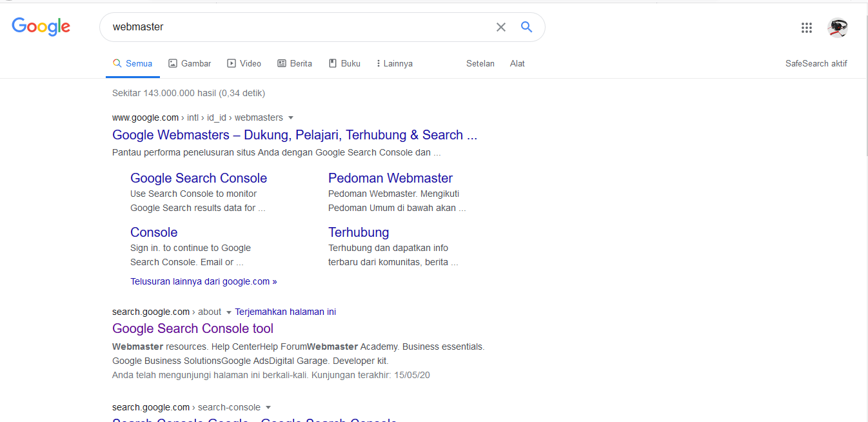Image resolution: width=868 pixels, height=422 pixels.
Task: Click the play icon beside Video
Action: (231, 63)
